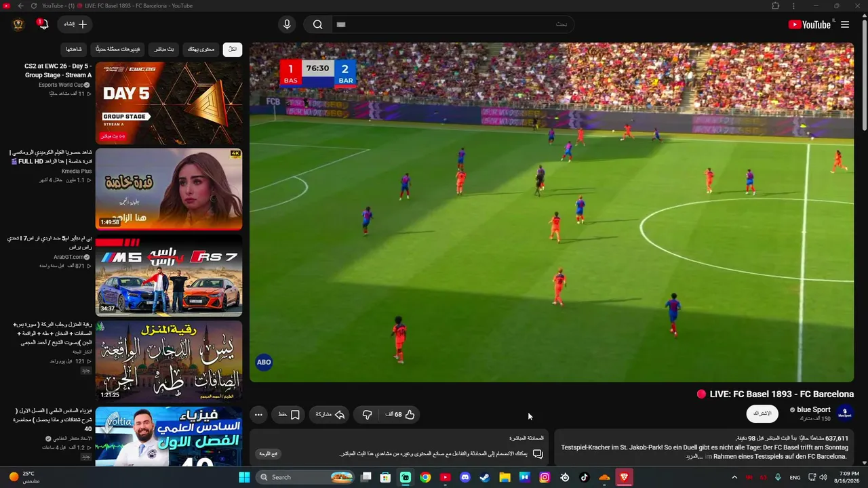Click the page vertical scrollbar

coord(864,75)
